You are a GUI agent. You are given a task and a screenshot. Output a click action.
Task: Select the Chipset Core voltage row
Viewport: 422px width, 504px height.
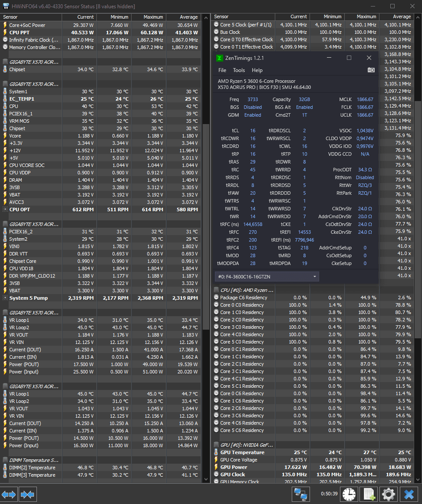(100, 261)
